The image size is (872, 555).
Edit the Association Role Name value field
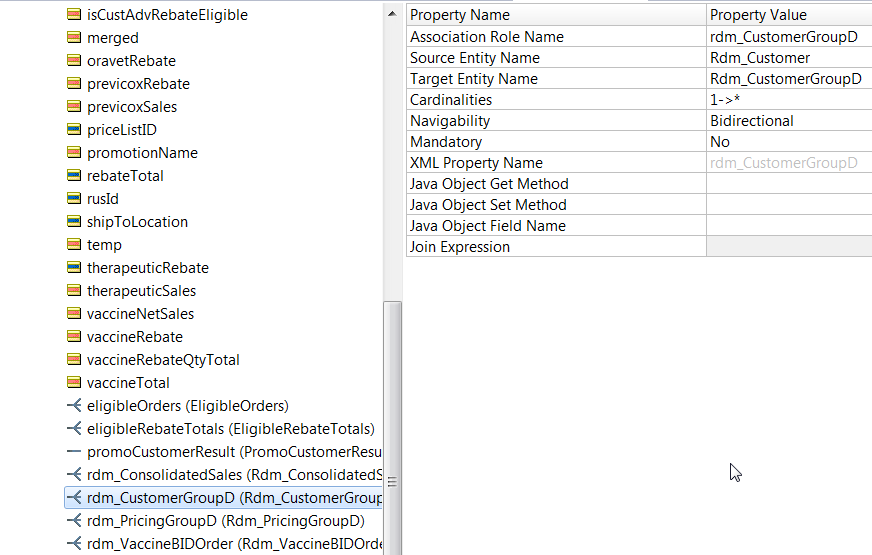(x=789, y=37)
